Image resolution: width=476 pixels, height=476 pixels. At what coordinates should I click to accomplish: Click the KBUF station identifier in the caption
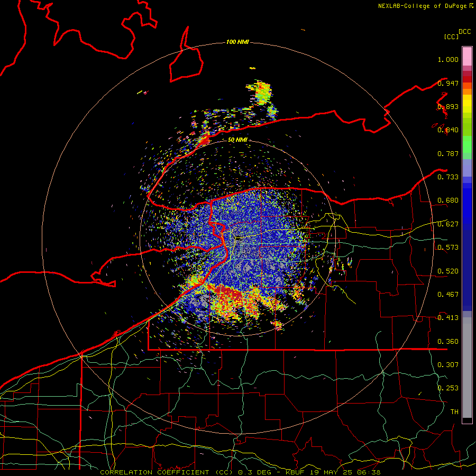tap(295, 472)
